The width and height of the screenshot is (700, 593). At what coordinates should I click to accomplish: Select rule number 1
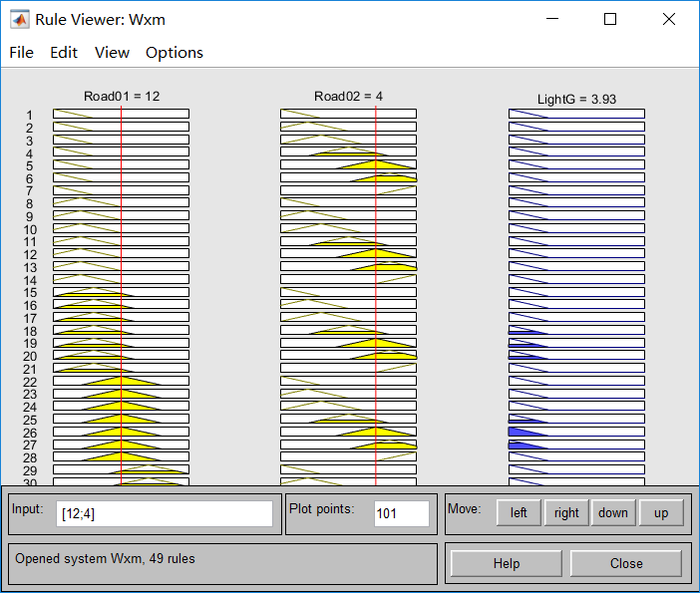pos(30,116)
